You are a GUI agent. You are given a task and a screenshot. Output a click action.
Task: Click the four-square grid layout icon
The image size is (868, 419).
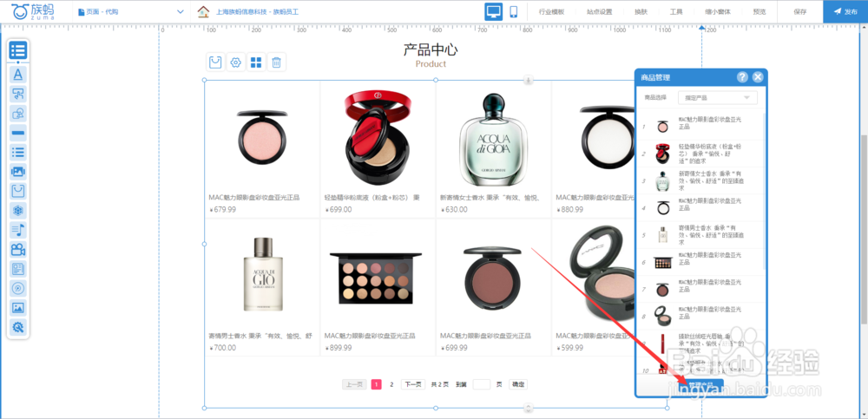click(x=256, y=62)
